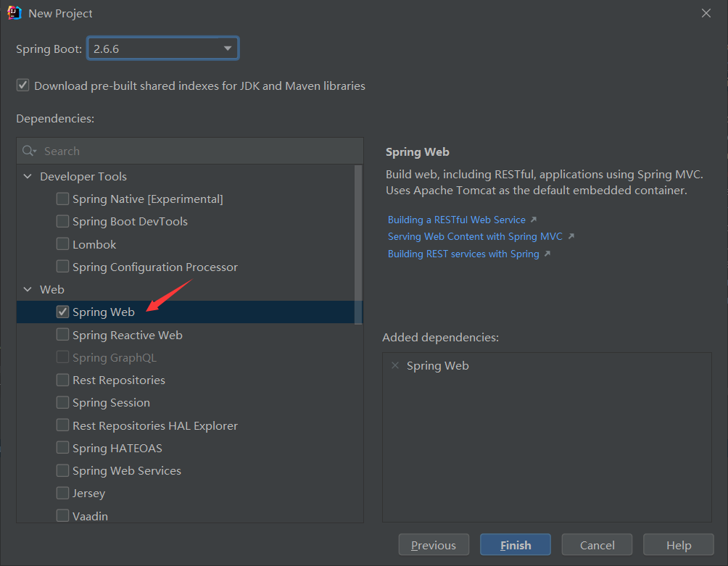Open Serving Web Content with Spring MVC link
Screen dimensions: 728x566
tap(475, 236)
